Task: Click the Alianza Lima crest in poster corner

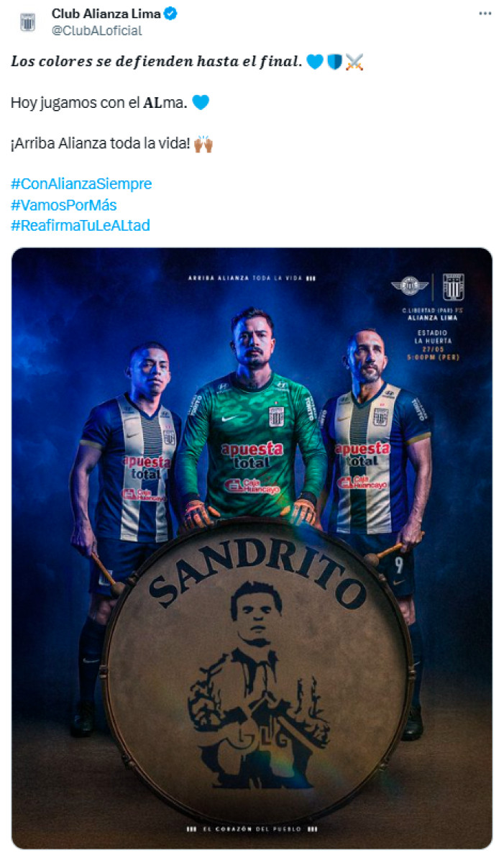Action: point(453,287)
